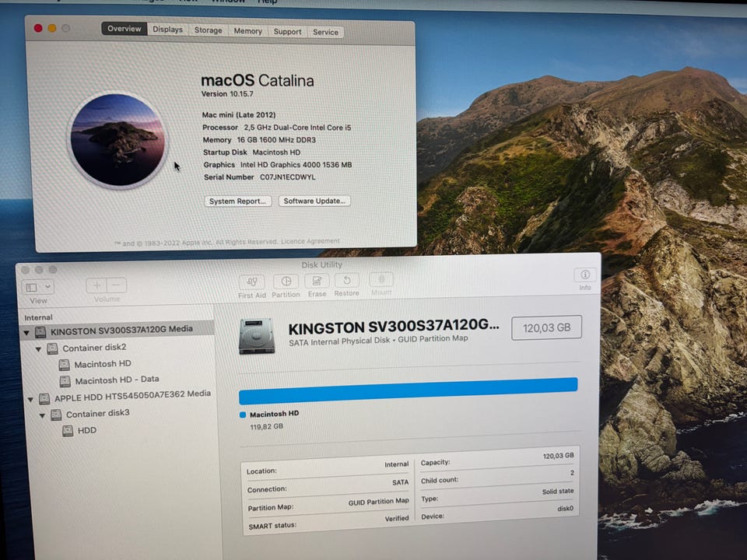Click the Container disk2 icon
Viewport: 747px width, 560px height.
52,348
